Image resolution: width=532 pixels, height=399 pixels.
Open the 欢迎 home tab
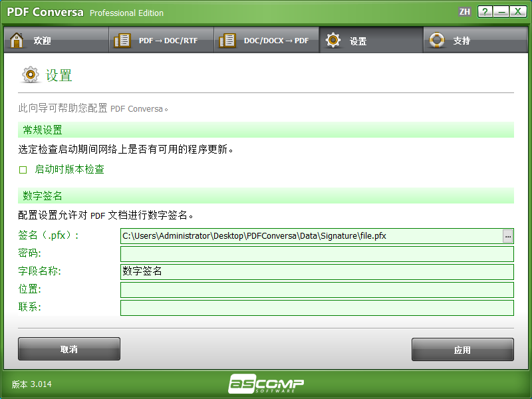(x=57, y=40)
